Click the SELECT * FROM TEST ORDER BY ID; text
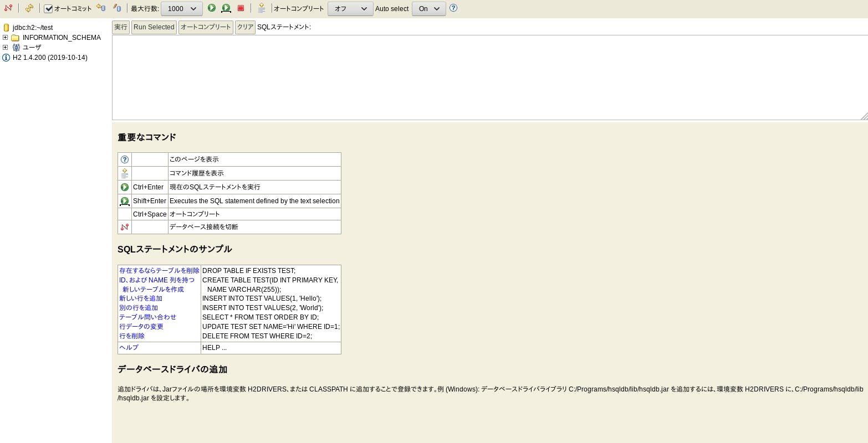868x443 pixels. pos(261,317)
